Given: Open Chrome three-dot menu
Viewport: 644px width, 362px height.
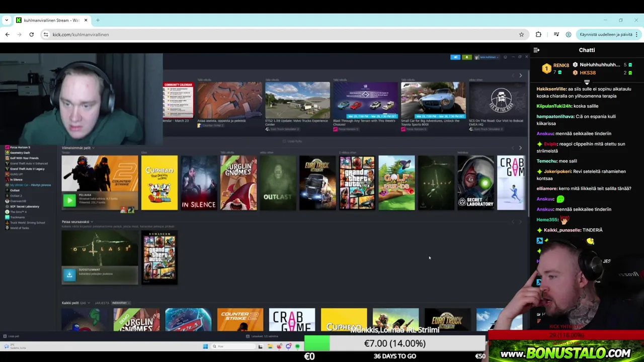Looking at the screenshot, I should pos(636,34).
